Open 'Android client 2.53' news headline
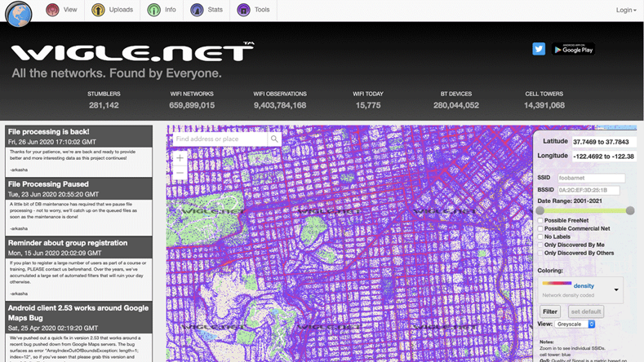 78,313
